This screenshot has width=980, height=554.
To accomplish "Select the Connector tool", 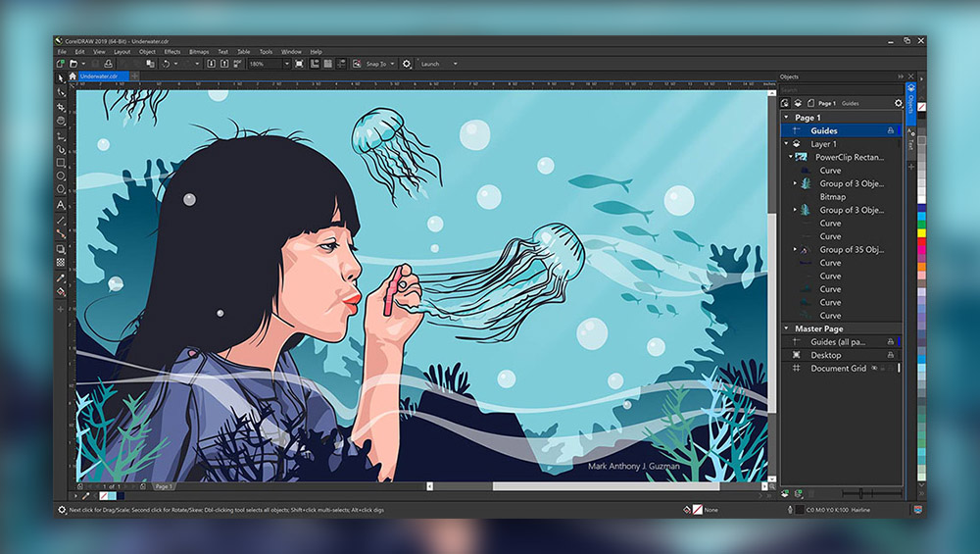I will click(61, 233).
